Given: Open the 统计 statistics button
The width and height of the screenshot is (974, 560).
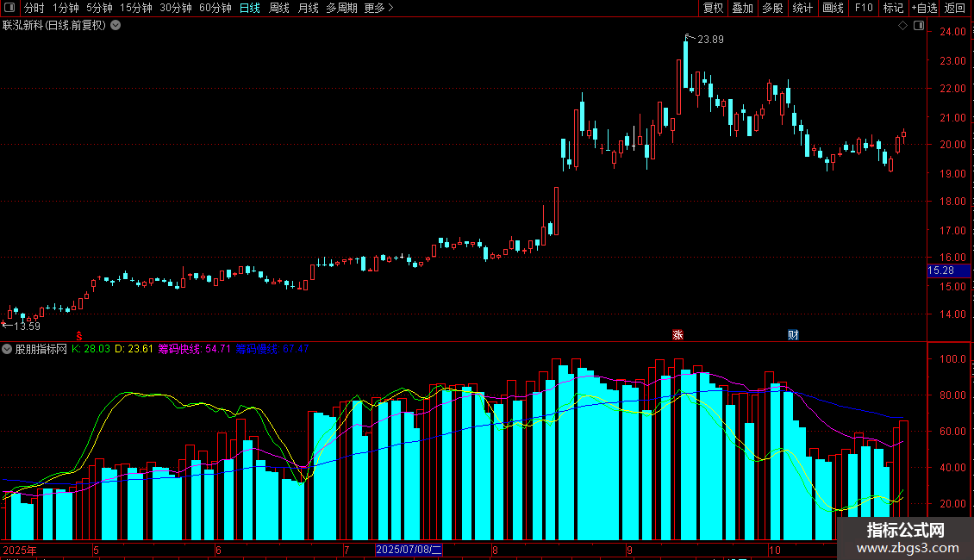Looking at the screenshot, I should (802, 8).
